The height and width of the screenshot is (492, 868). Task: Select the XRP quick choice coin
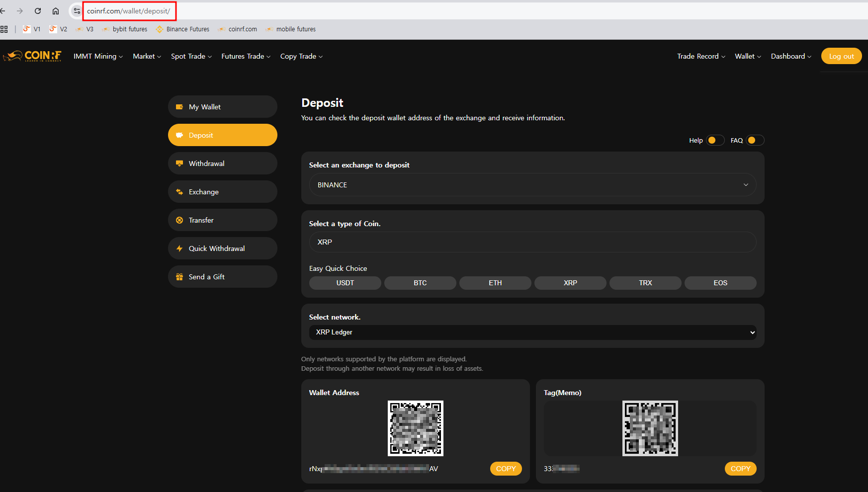click(x=570, y=283)
